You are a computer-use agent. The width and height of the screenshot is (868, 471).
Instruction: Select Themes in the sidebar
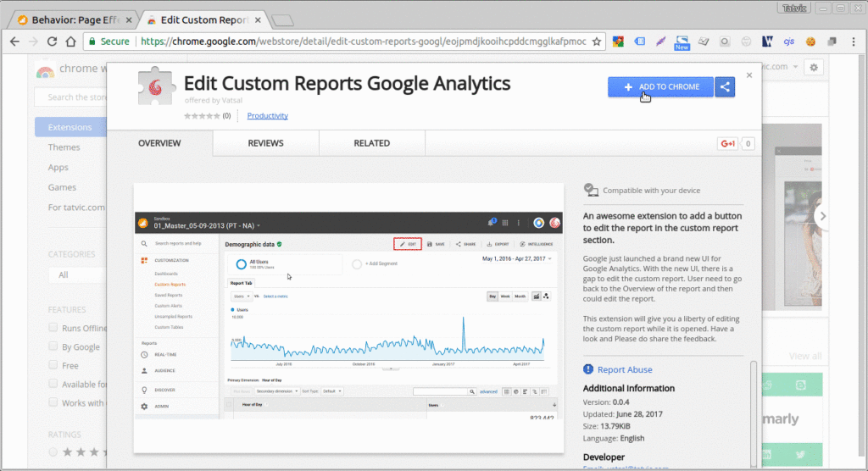(64, 147)
